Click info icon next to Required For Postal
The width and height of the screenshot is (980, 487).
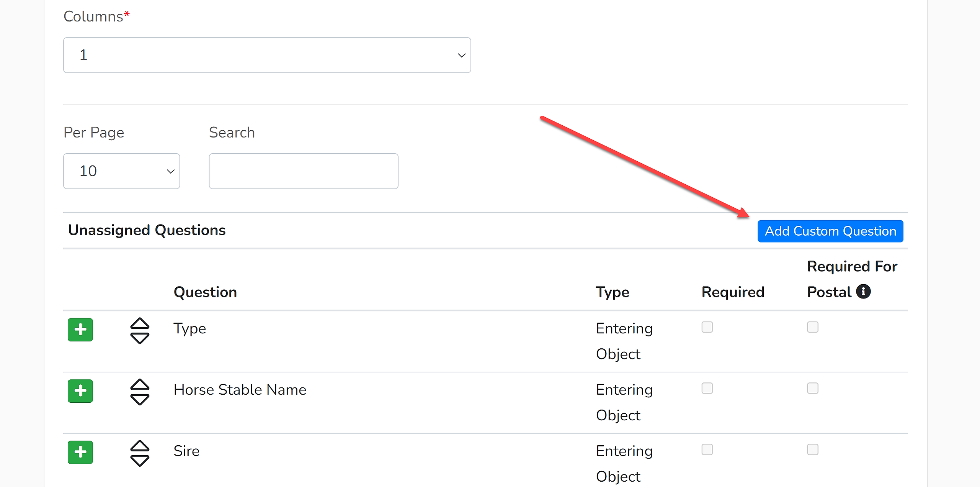[863, 292]
